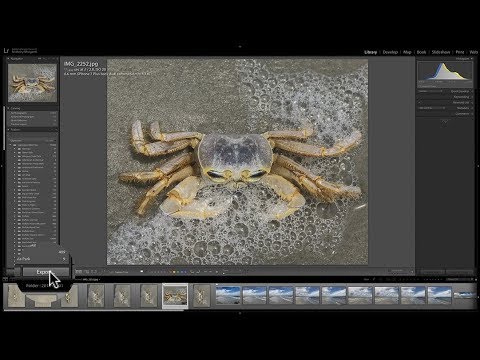Collapse the Histogram panel
This screenshot has height=360, width=480.
tap(472, 59)
